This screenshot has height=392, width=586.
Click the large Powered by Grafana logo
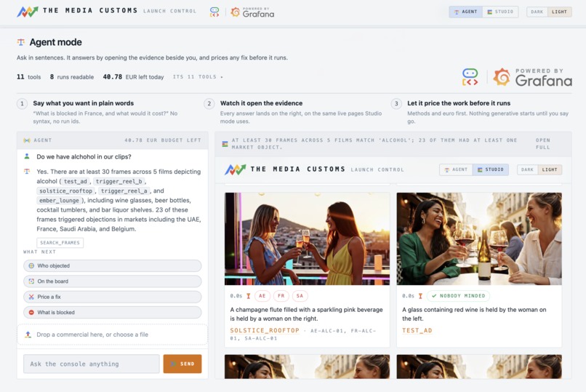click(532, 77)
